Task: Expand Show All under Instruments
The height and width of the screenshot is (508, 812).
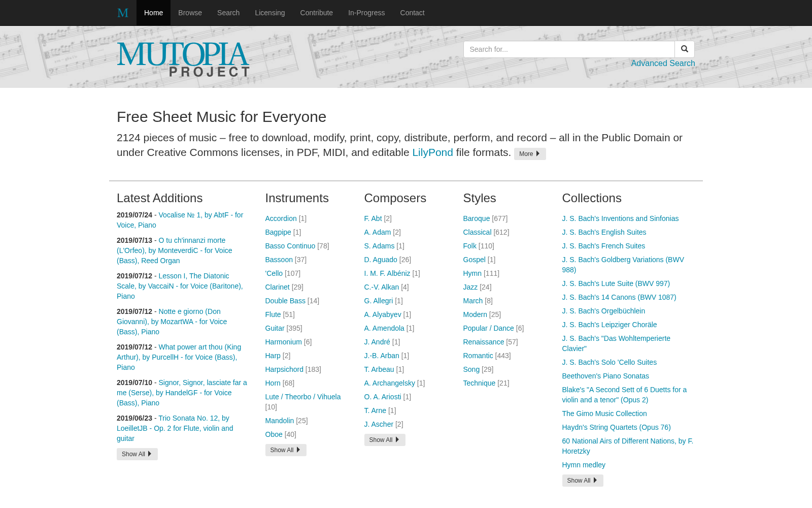Action: (x=286, y=450)
